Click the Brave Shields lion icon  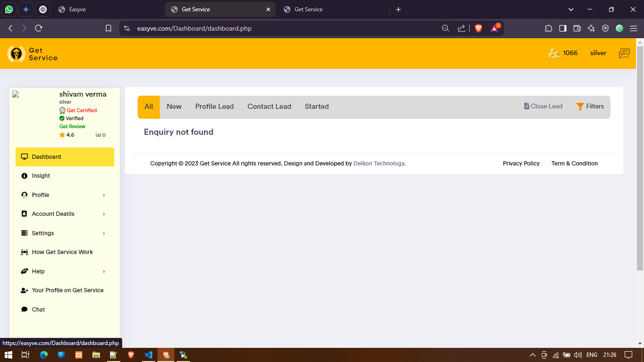click(479, 28)
